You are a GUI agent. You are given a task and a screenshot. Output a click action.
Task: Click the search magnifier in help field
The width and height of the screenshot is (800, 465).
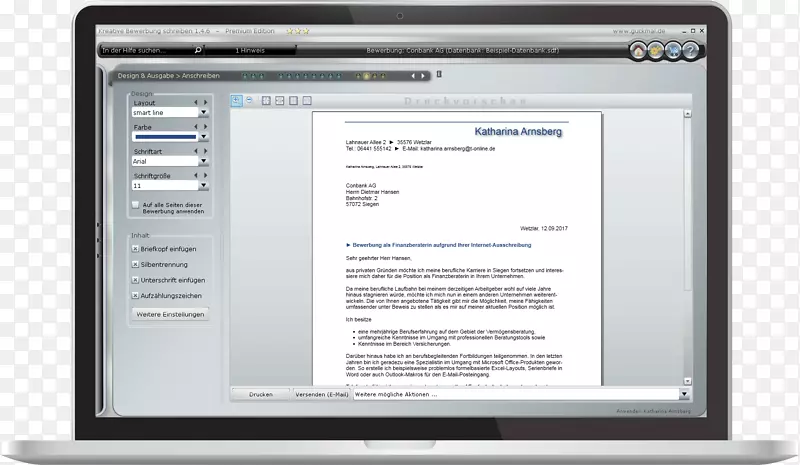[x=198, y=49]
